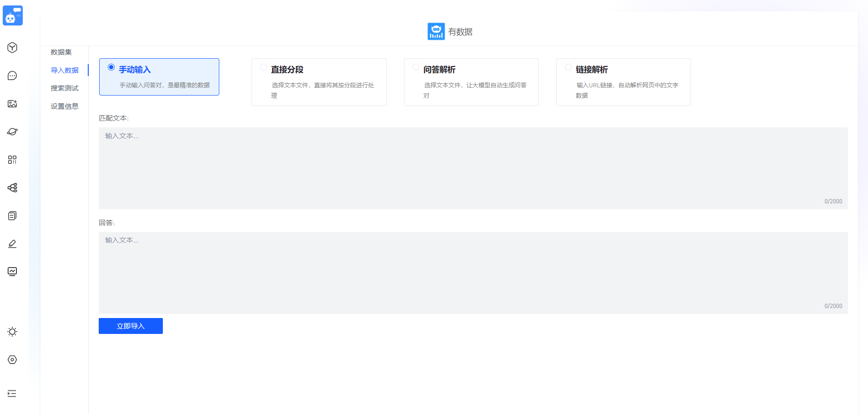Focus the 匹配文本 text area
868x414 pixels.
[x=473, y=168]
